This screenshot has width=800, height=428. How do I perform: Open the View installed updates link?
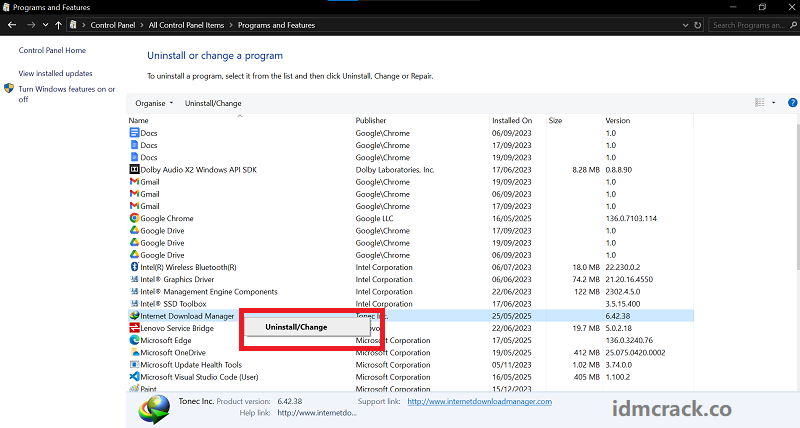[55, 73]
